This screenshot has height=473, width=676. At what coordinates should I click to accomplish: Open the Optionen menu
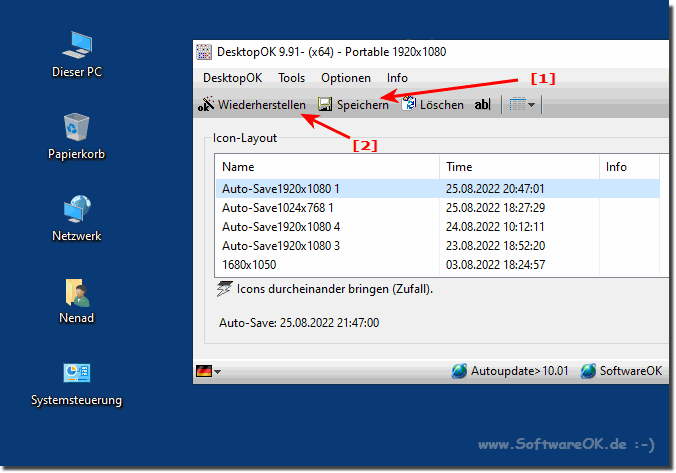(x=346, y=78)
